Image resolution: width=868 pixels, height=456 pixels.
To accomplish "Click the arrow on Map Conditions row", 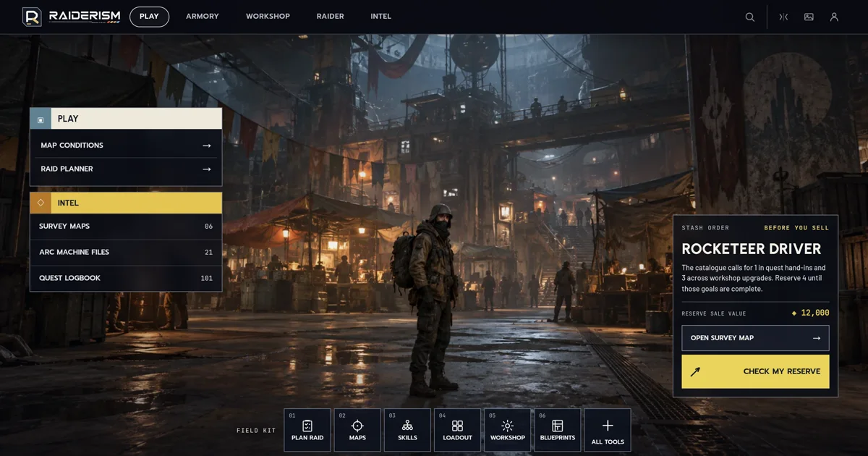I will pos(207,145).
